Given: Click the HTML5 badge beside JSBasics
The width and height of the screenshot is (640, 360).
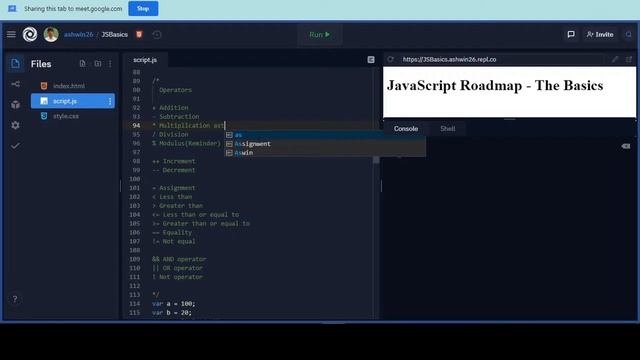Looking at the screenshot, I should [139, 34].
